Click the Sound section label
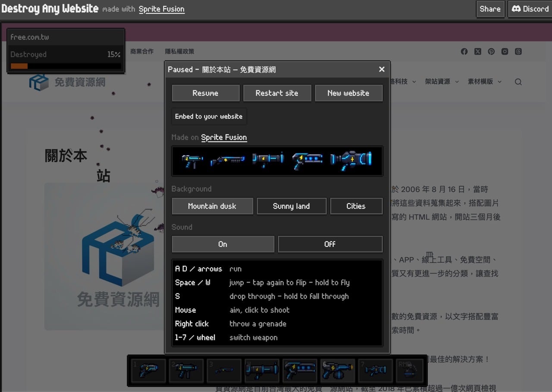The image size is (552, 392). tap(182, 227)
